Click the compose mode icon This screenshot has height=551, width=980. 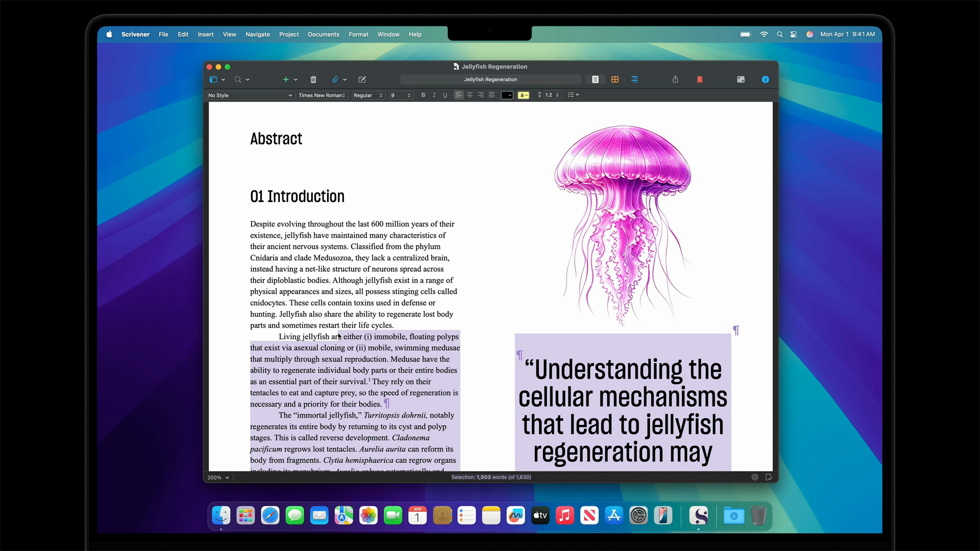pyautogui.click(x=741, y=80)
